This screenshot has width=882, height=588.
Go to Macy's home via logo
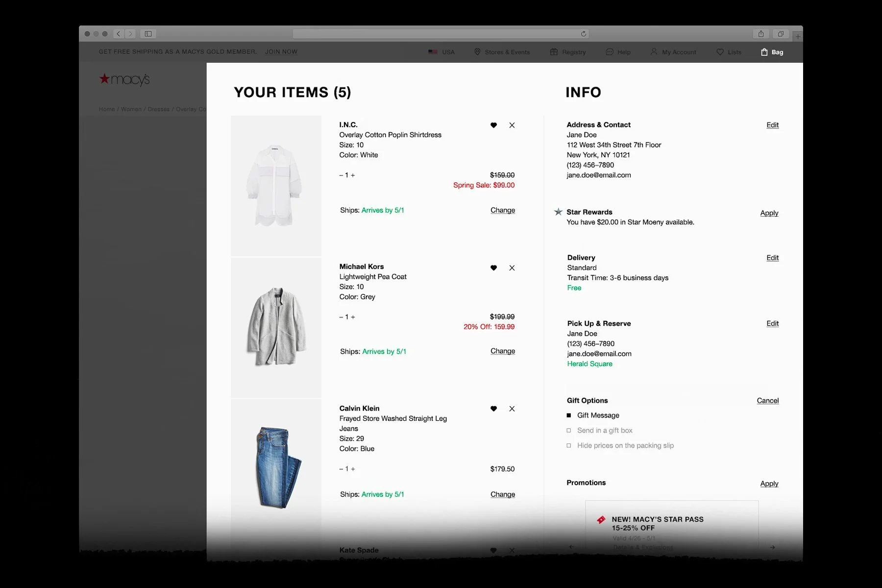tap(124, 79)
